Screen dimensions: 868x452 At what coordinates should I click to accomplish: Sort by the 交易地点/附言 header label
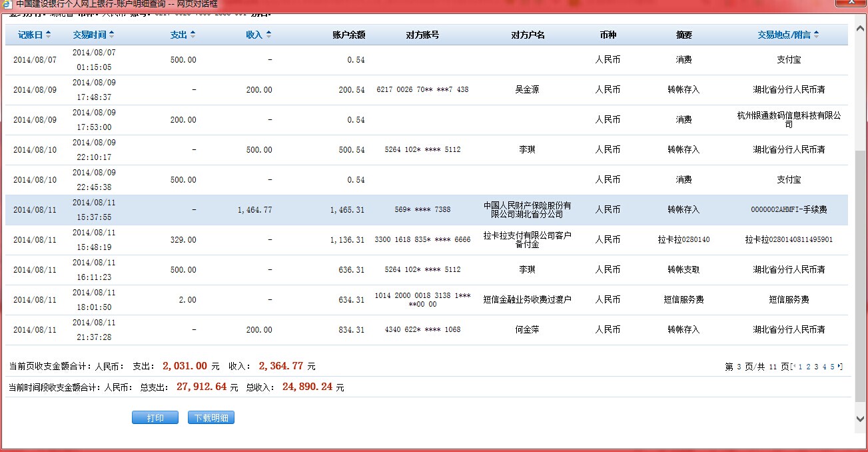tap(784, 35)
